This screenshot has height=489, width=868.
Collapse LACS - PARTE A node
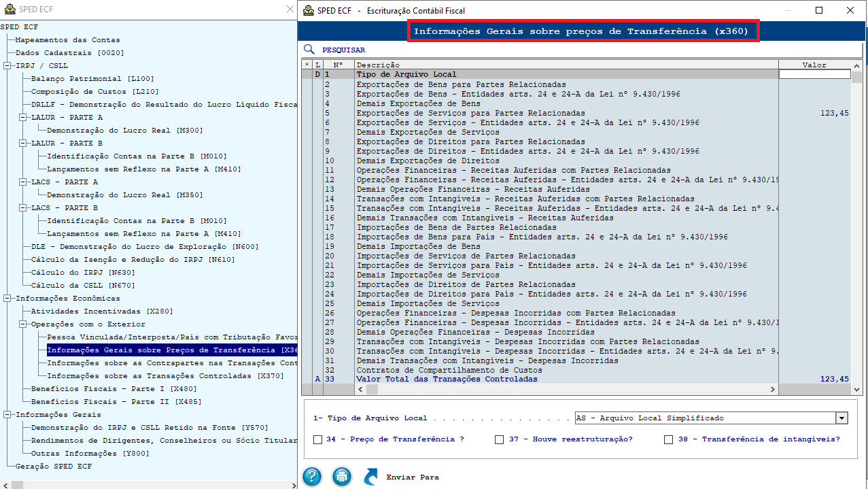(x=22, y=182)
